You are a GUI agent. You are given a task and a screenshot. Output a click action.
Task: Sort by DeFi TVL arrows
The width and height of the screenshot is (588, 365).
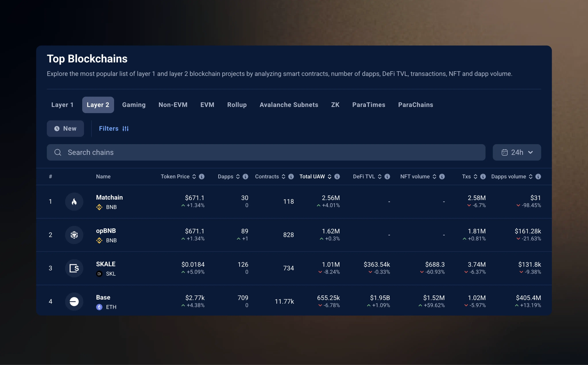pos(379,176)
